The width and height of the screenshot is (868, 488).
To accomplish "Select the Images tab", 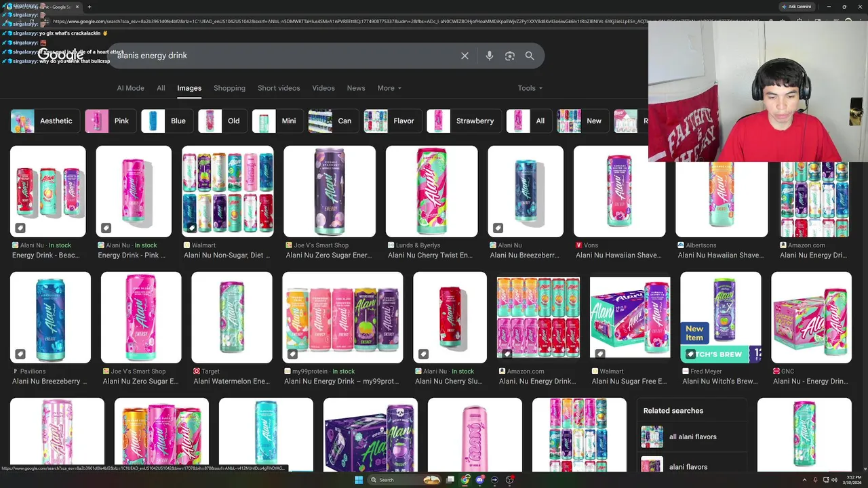I will pos(189,88).
